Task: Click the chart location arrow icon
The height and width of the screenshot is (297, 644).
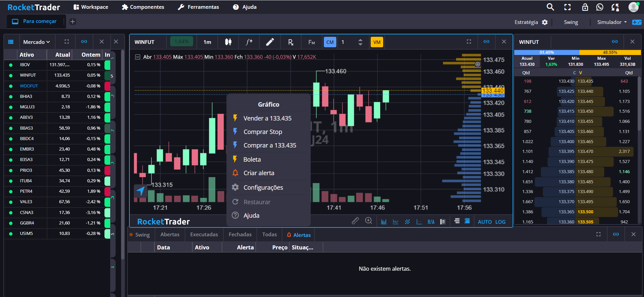Action: click(x=141, y=191)
